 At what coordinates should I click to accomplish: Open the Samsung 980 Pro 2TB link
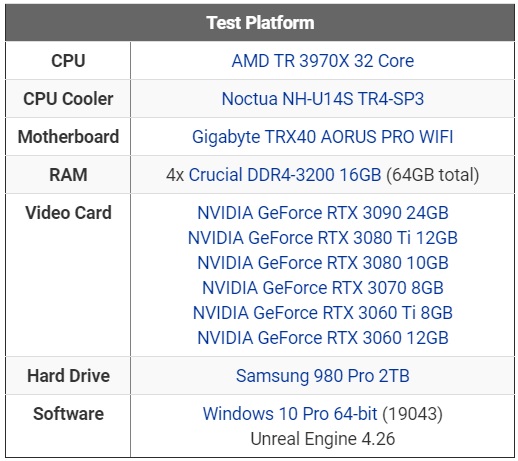pos(323,376)
